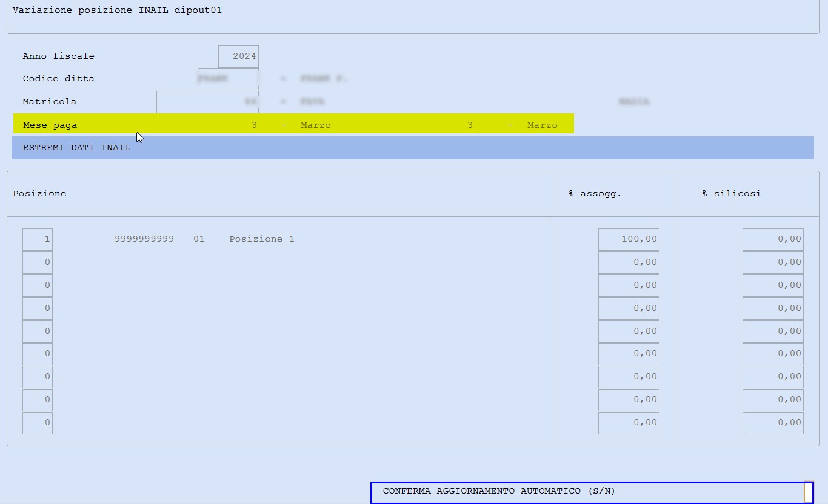Select the bottom-most % silicosi field

coord(773,423)
